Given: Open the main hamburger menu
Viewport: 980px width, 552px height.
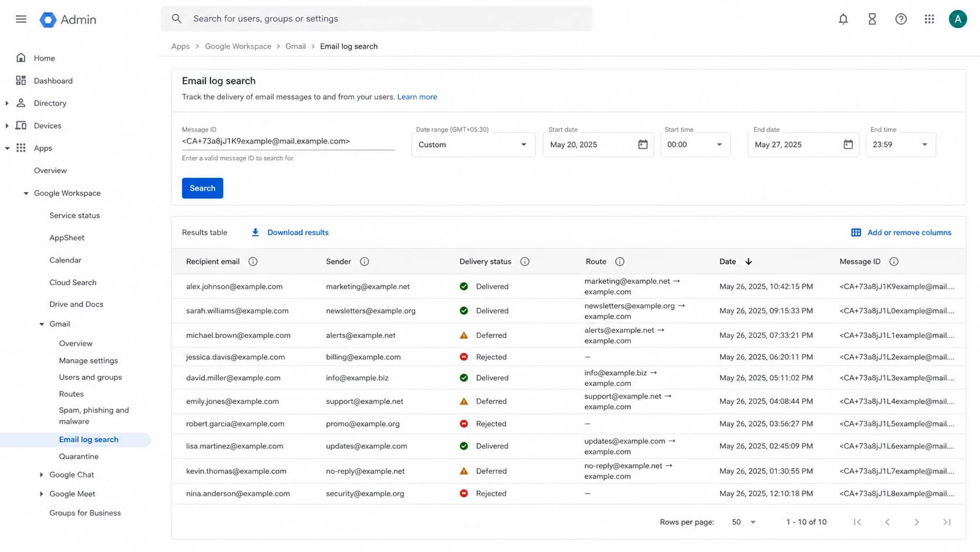Looking at the screenshot, I should click(21, 19).
